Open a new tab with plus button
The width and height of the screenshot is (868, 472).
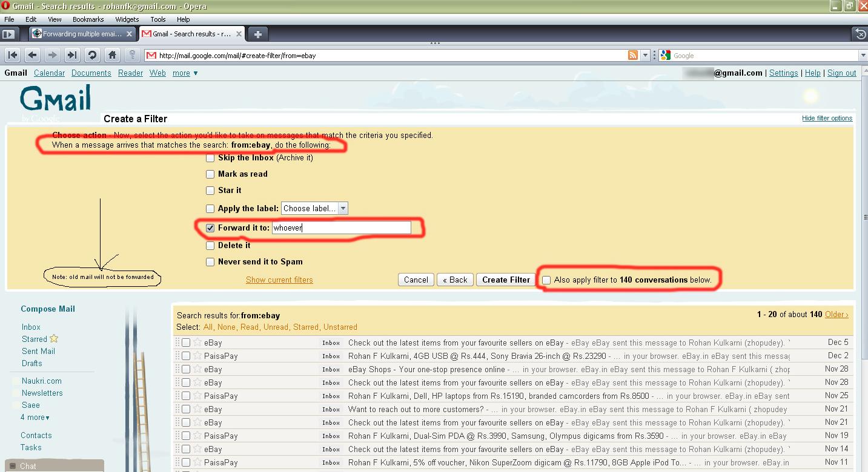(x=257, y=34)
